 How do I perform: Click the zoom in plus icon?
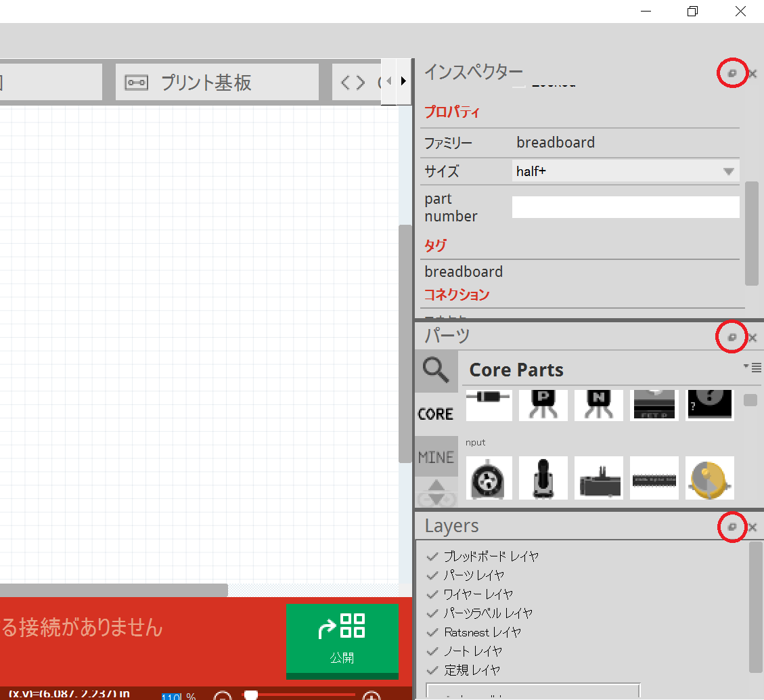point(372,696)
